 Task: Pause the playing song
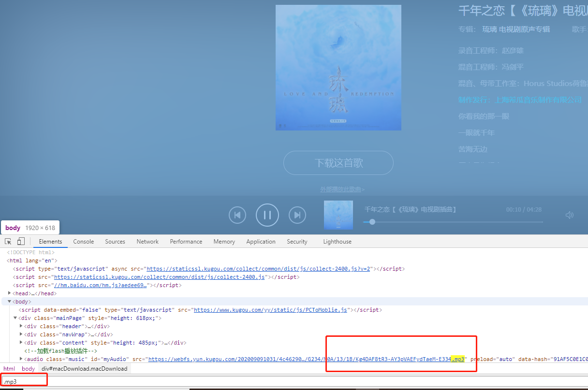point(267,215)
